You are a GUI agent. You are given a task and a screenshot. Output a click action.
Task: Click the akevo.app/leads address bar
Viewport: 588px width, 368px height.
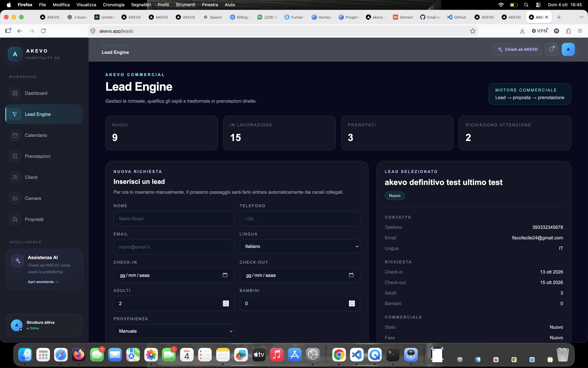[283, 31]
